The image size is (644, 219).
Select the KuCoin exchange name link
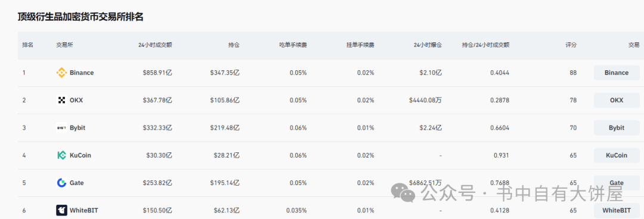(80, 155)
